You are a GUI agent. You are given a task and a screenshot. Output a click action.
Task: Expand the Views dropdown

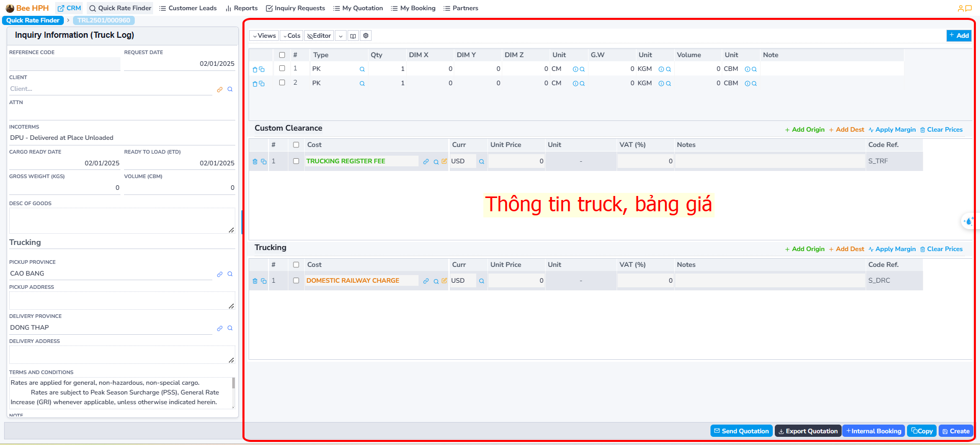(x=264, y=36)
